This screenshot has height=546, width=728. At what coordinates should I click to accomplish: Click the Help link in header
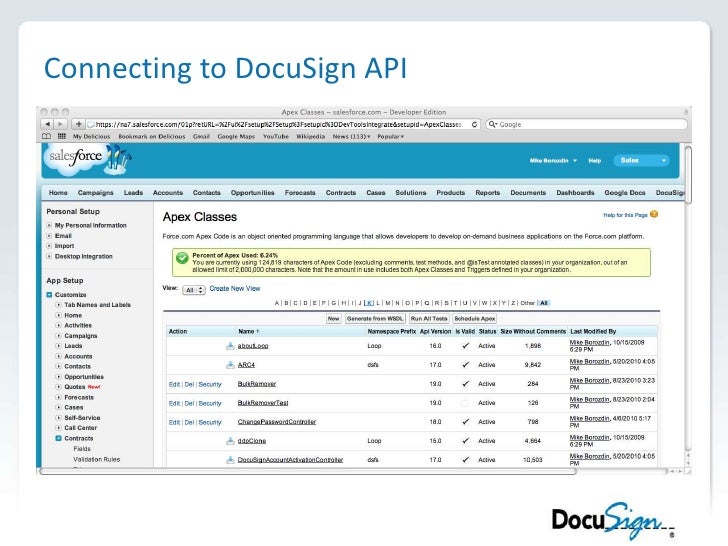coord(594,161)
